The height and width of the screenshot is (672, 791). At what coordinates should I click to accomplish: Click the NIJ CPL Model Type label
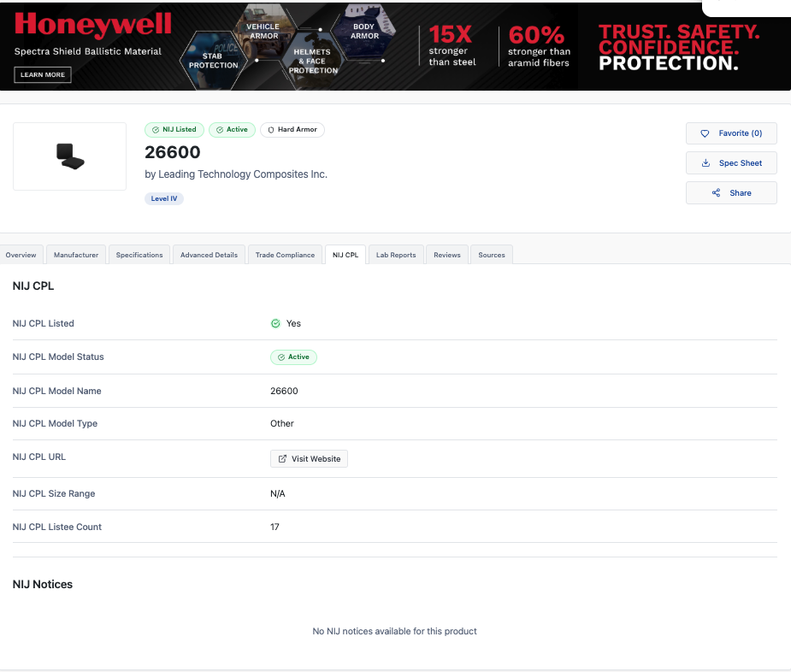point(55,423)
